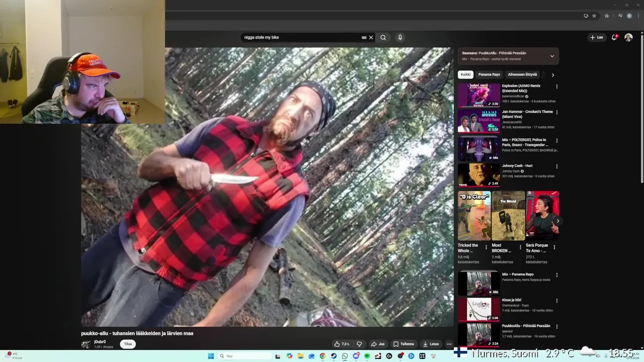Open the POLTERGST mix thumbnail

(x=478, y=149)
